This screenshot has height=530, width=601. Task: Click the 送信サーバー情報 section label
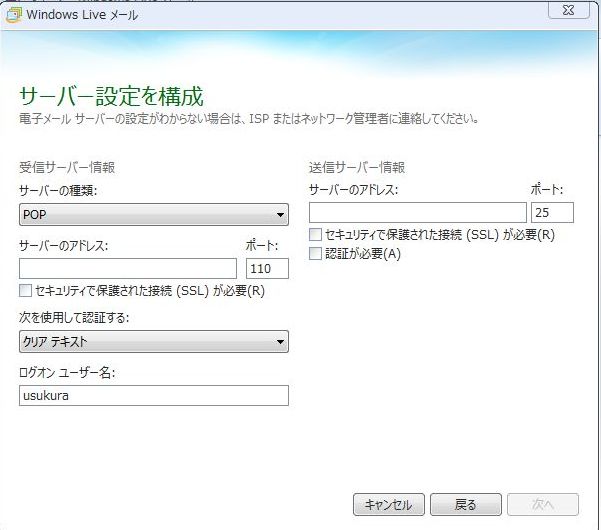357,167
